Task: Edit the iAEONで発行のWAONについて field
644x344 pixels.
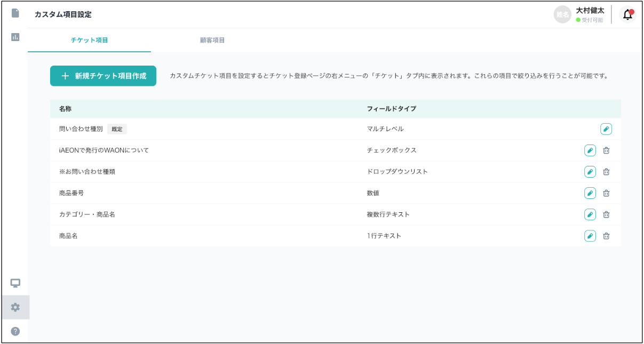Action: click(590, 150)
